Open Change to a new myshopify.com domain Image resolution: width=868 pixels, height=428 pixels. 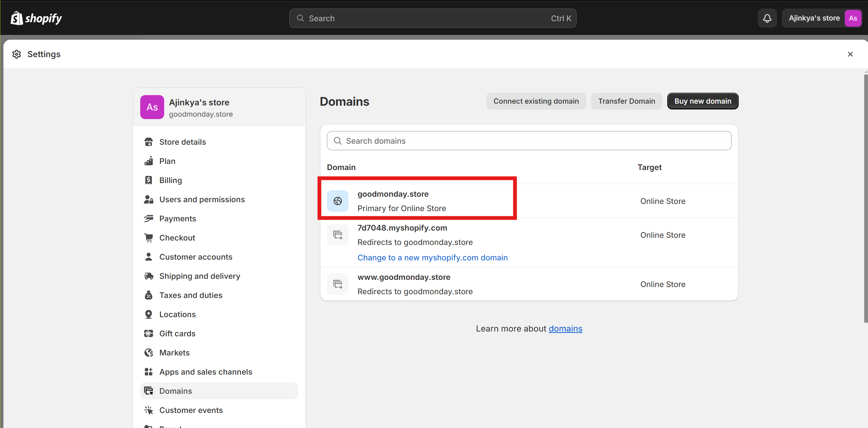(432, 258)
